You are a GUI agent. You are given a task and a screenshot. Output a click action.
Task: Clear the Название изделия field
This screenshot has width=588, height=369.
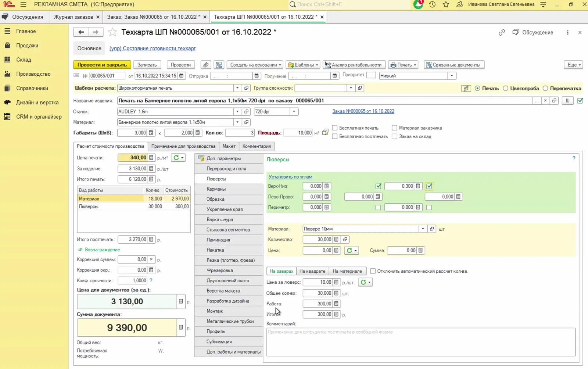(545, 100)
